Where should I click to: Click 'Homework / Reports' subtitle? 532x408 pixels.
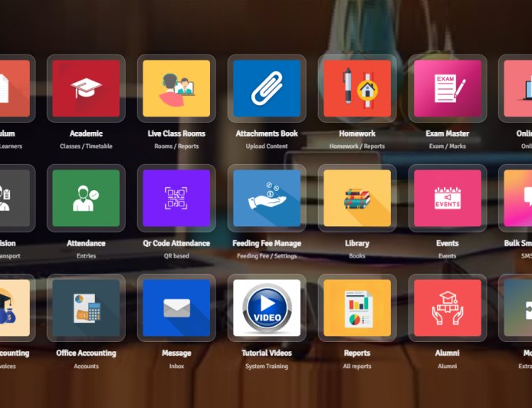357,146
